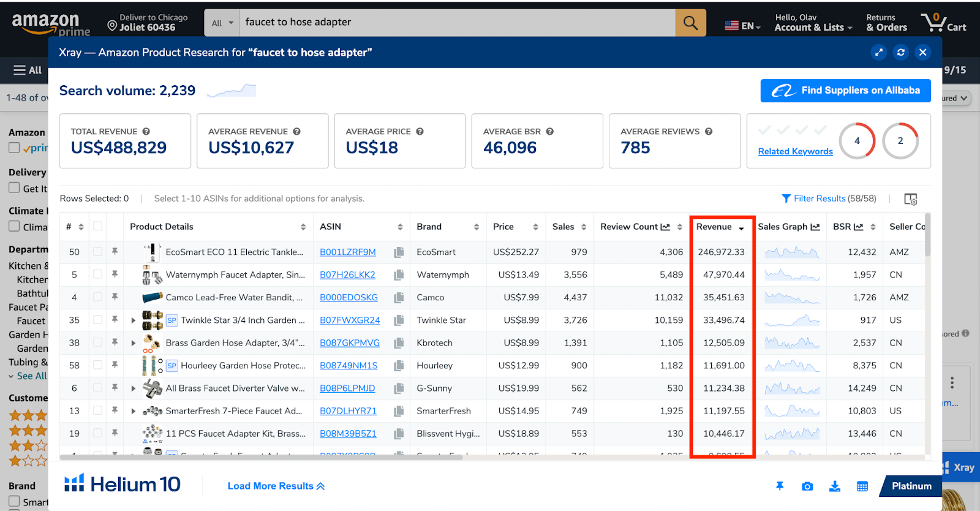Expand variations for SmarterFresh 7-Piece product
980x511 pixels.
pyautogui.click(x=134, y=411)
